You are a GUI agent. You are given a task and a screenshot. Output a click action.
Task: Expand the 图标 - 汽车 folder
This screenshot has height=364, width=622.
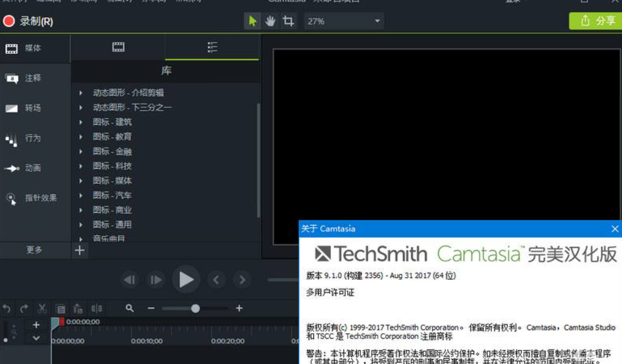pos(81,195)
